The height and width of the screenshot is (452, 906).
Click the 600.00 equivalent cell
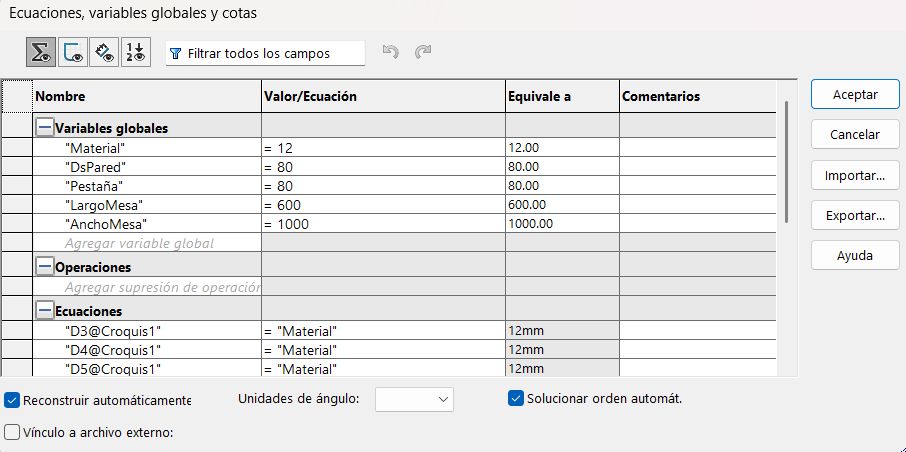point(562,205)
